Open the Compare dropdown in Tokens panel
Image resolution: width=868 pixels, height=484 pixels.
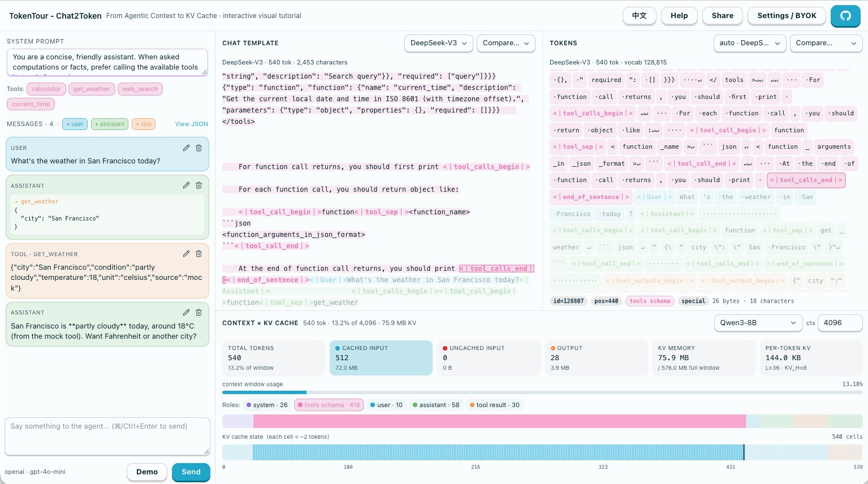(x=826, y=43)
